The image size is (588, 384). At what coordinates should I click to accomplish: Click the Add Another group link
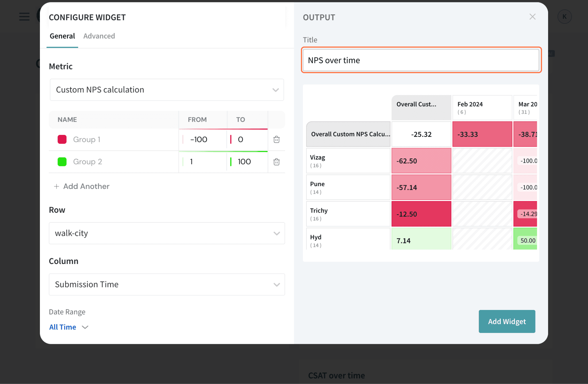coord(86,187)
